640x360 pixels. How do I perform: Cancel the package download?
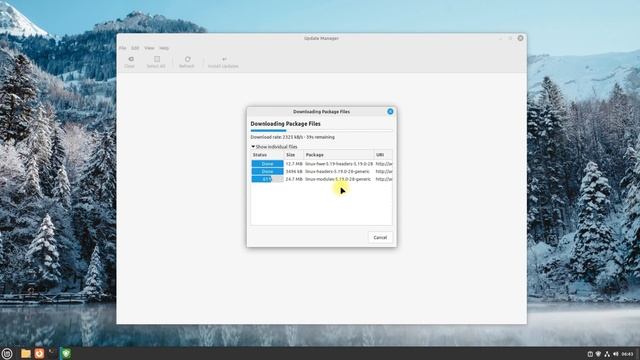(380, 238)
